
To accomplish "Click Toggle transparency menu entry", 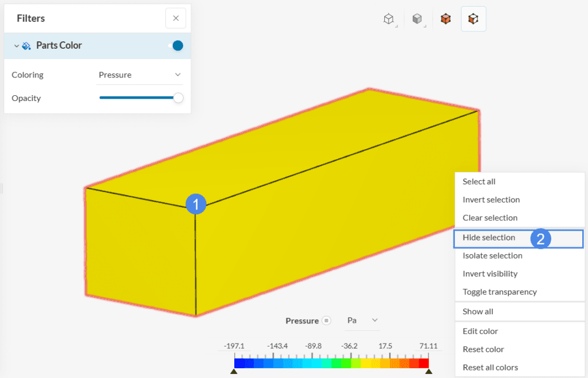I will [500, 292].
